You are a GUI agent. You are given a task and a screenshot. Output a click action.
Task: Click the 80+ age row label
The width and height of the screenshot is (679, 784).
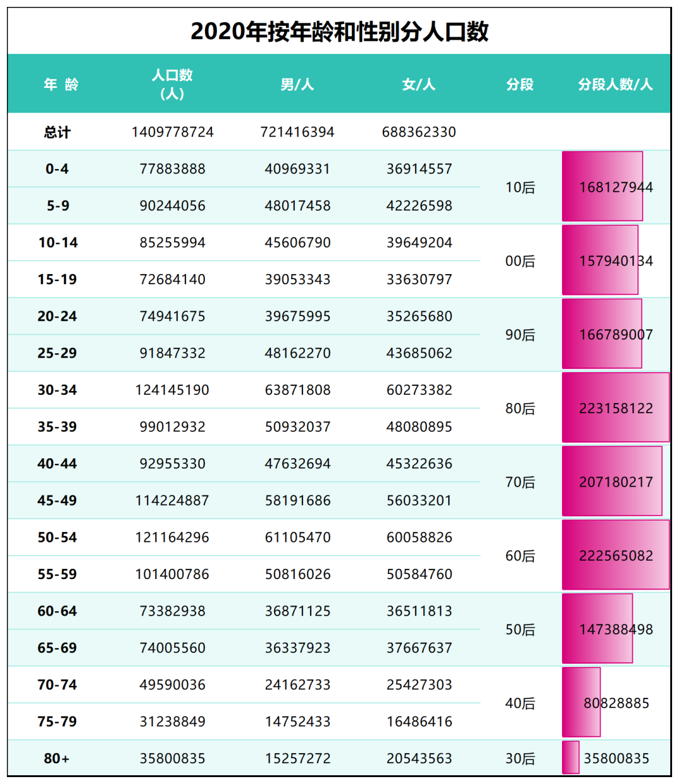tap(57, 758)
